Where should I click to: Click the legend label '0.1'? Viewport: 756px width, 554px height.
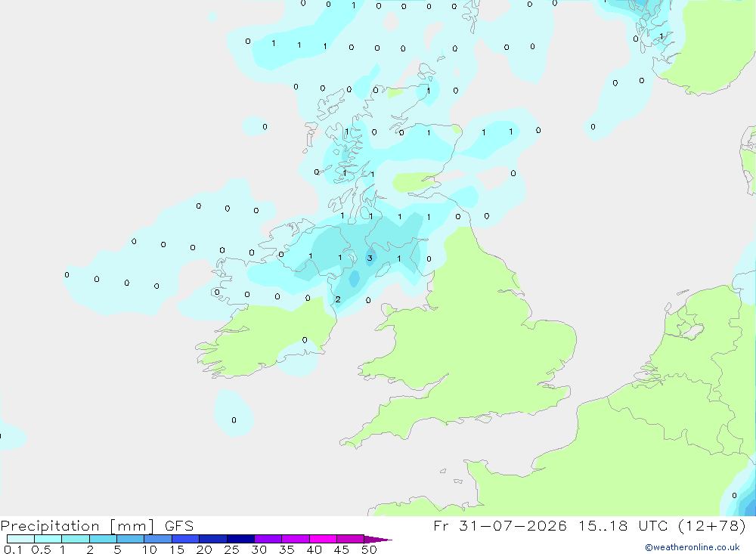(x=13, y=549)
